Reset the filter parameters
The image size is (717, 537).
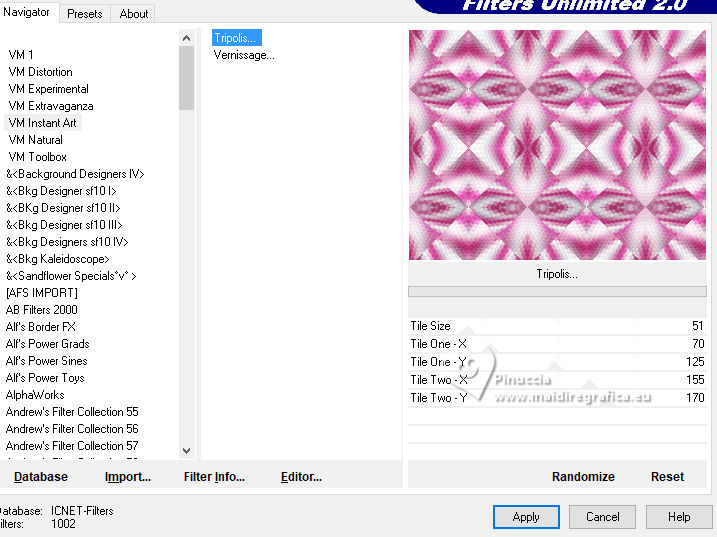click(x=667, y=477)
